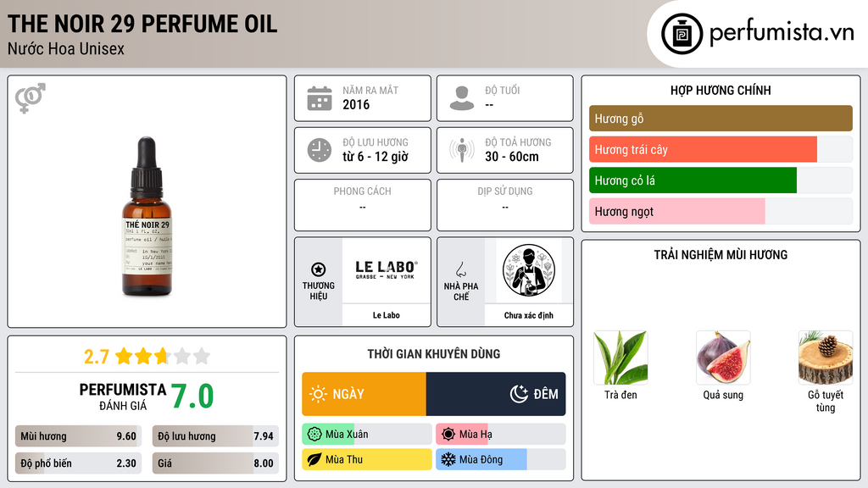The image size is (868, 488).
Task: Select the Trà đen note image
Action: click(x=620, y=358)
